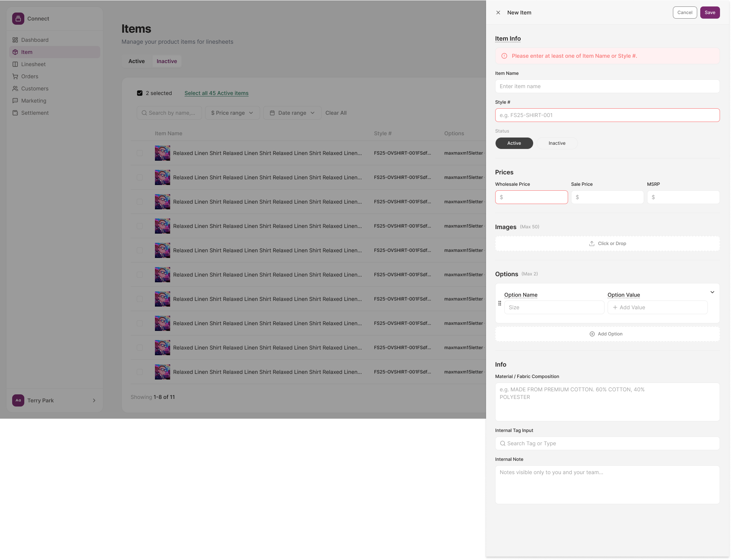Click the drag handle for the Size option
This screenshot has height=560, width=731.
click(x=500, y=303)
